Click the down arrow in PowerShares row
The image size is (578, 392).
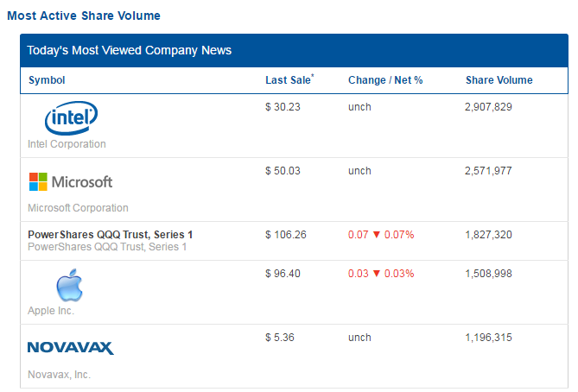[x=377, y=235]
